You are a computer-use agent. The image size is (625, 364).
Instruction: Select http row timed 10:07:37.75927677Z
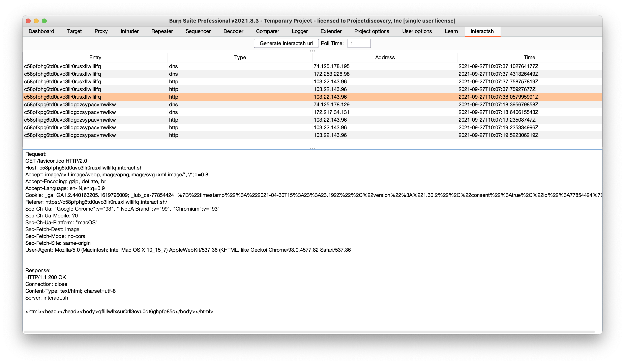(312, 89)
